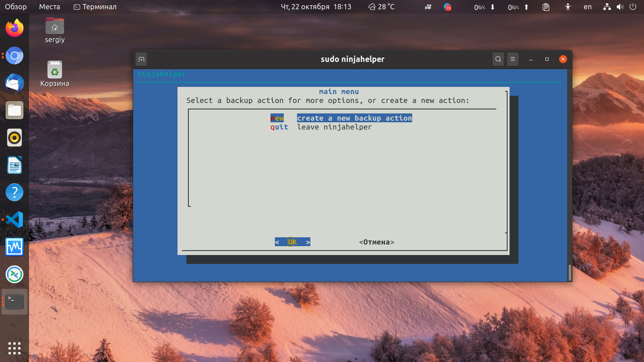Click the download speed indicator
This screenshot has height=362, width=644.
[484, 7]
